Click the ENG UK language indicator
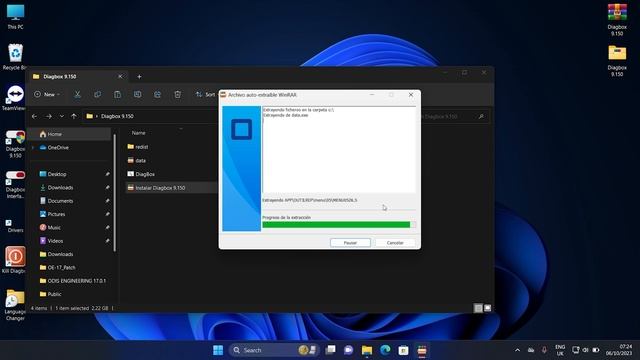Image resolution: width=640 pixels, height=360 pixels. [x=560, y=350]
